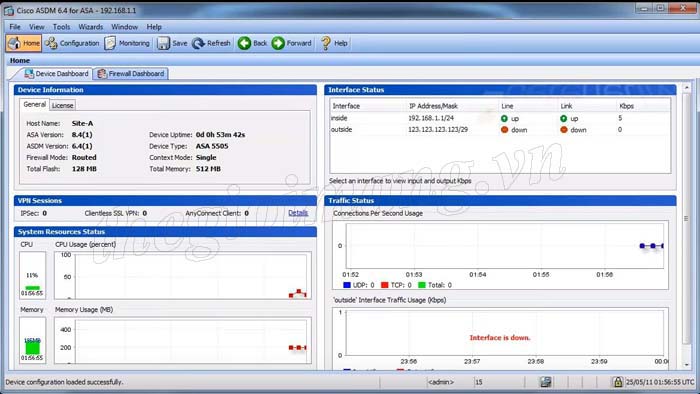This screenshot has width=700, height=394.
Task: Click the VPN Sessions Details link
Action: click(298, 213)
